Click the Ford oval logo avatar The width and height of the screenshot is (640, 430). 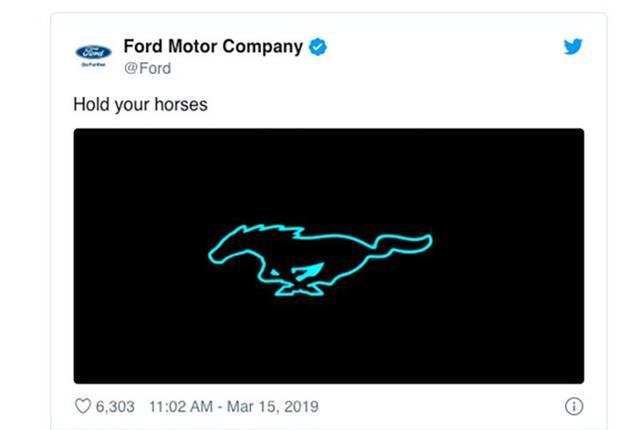click(93, 51)
